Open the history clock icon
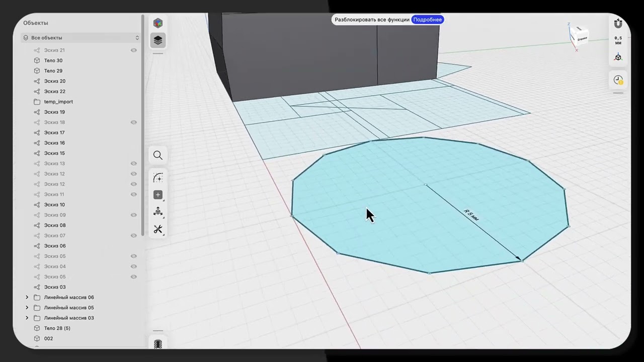Image resolution: width=644 pixels, height=362 pixels. click(618, 80)
